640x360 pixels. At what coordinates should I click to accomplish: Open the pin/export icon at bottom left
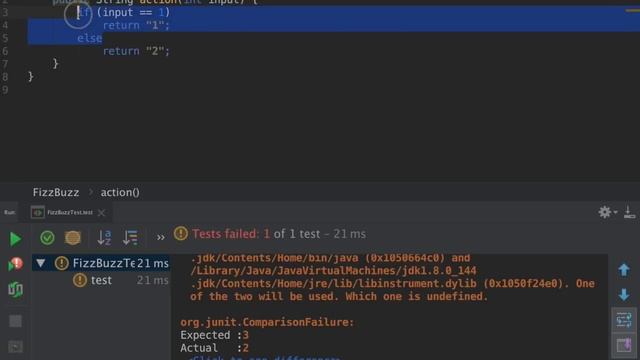coord(16,347)
